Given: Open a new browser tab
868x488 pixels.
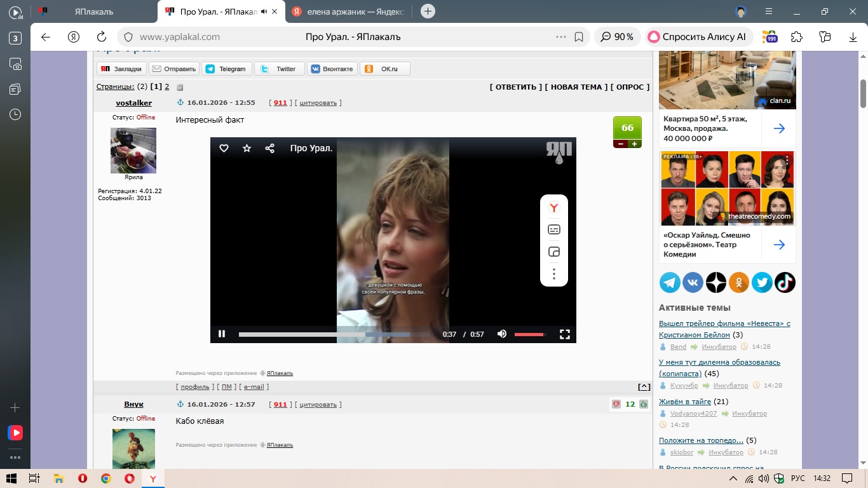Looking at the screenshot, I should point(428,11).
